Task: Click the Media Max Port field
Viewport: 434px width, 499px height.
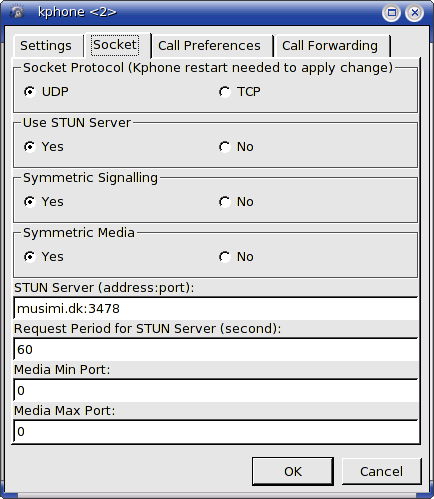Action: click(x=216, y=431)
